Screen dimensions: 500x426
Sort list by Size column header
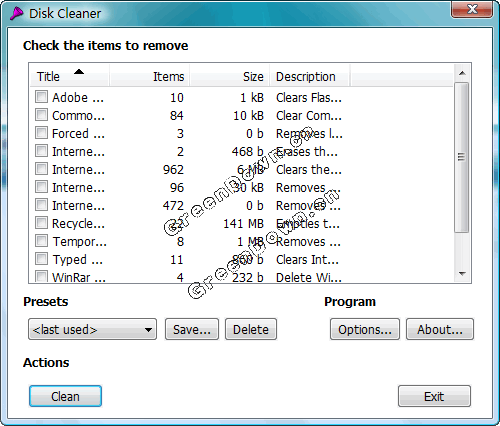coord(230,76)
